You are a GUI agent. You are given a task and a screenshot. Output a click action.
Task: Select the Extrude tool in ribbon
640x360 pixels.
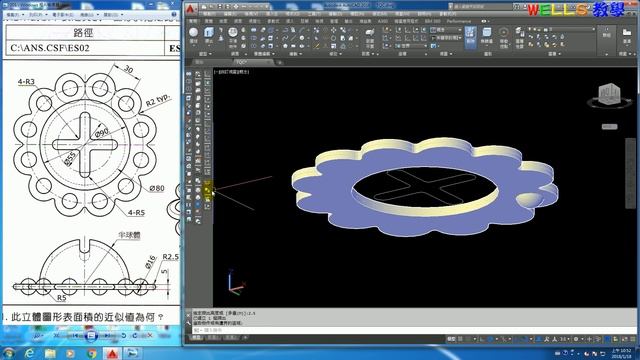pyautogui.click(x=209, y=35)
